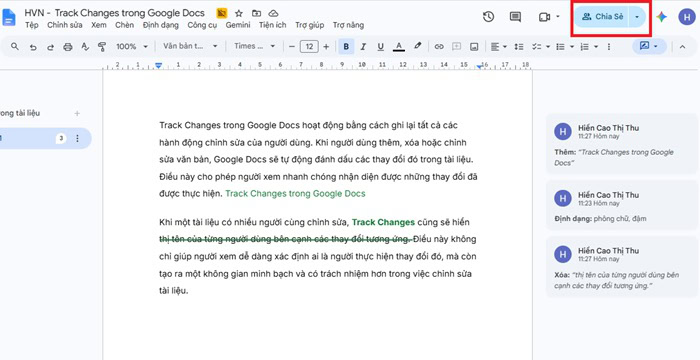Open font 'Times ...' dropdown
The image size is (700, 360).
tap(254, 46)
